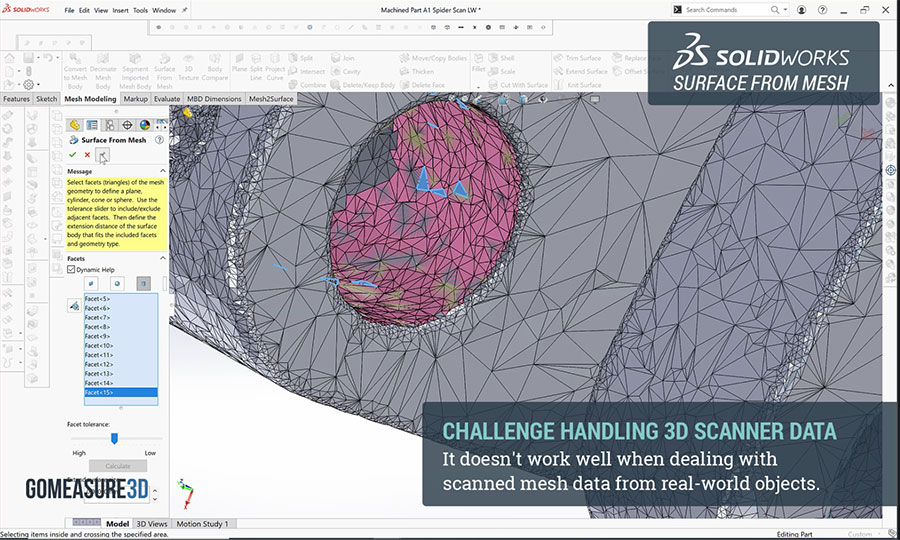Image resolution: width=900 pixels, height=540 pixels.
Task: Collapse the Facets section
Action: pyautogui.click(x=162, y=258)
